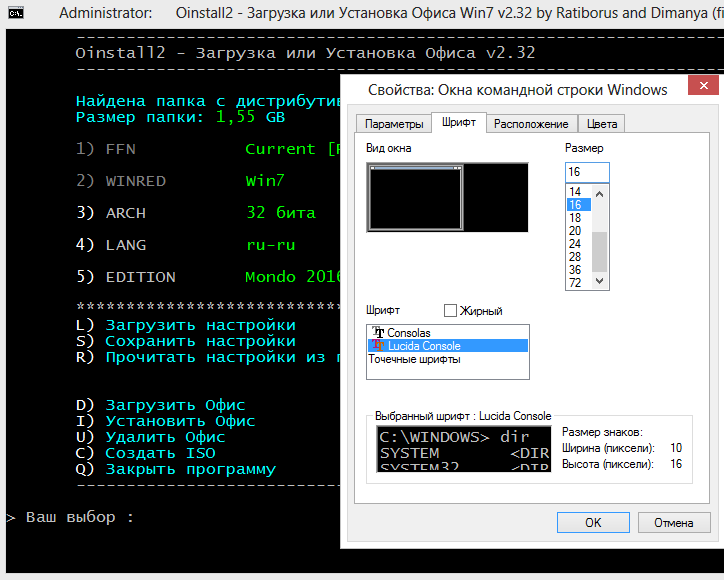Click the selected font sample preview box
This screenshot has height=580, width=724.
pos(464,448)
